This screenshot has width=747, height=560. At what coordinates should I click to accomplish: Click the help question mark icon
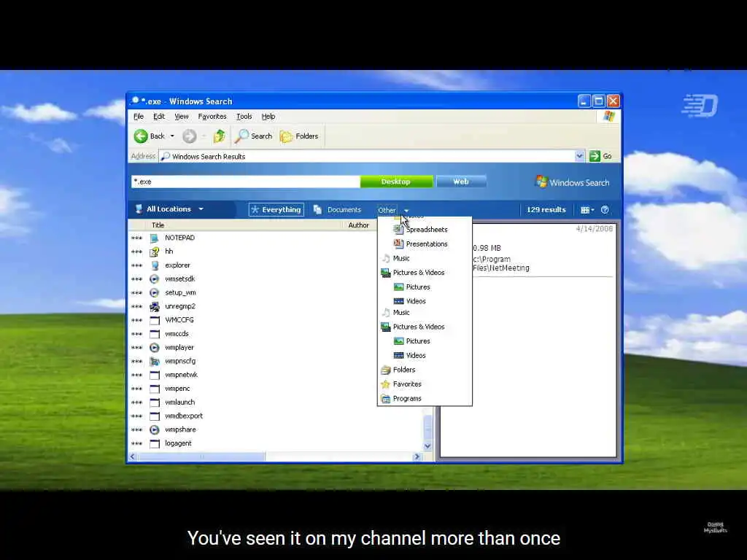click(x=605, y=209)
